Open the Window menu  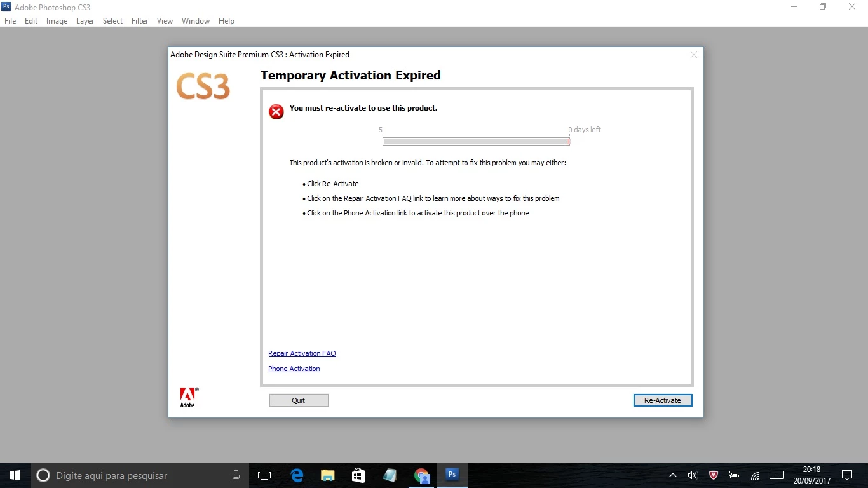coord(196,21)
